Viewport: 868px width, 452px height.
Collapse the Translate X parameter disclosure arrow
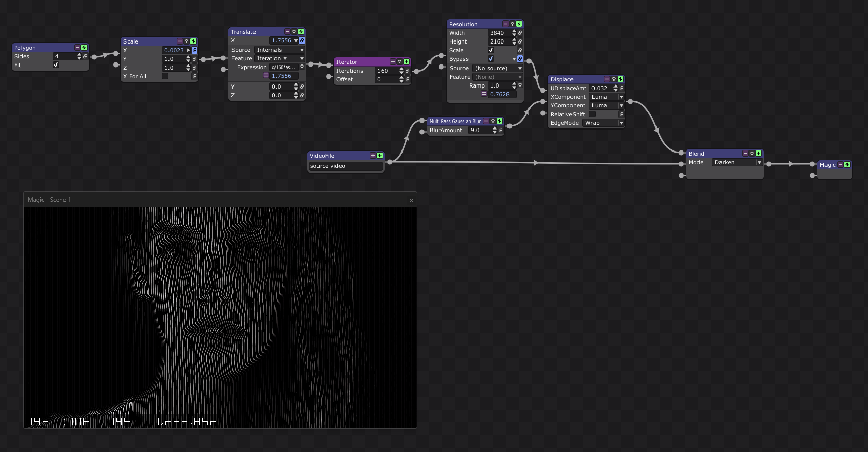tap(296, 40)
